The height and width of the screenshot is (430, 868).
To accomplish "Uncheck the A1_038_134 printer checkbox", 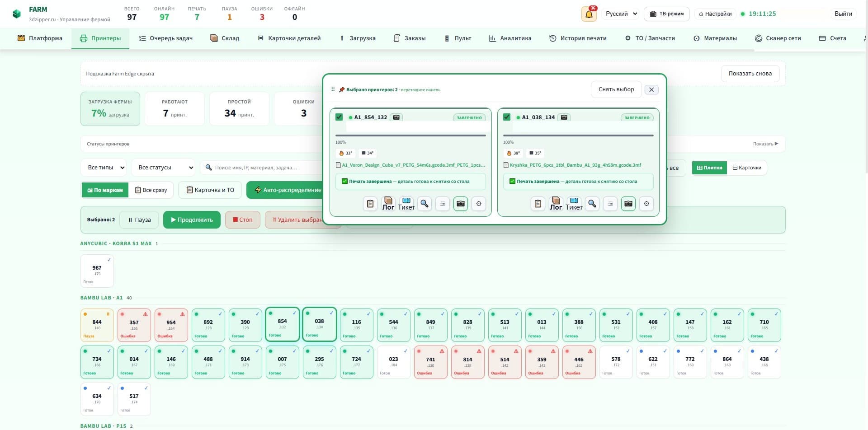I will tap(507, 117).
